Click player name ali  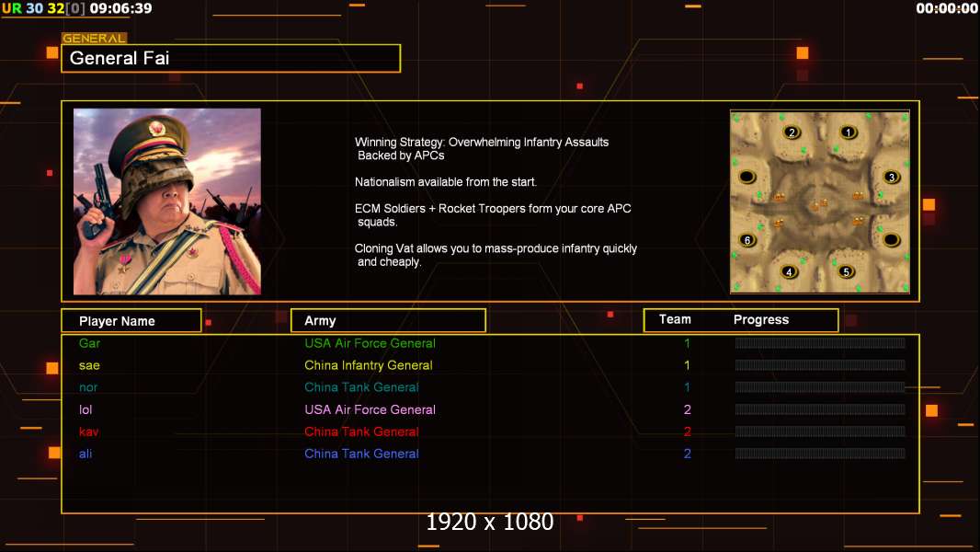coord(85,454)
